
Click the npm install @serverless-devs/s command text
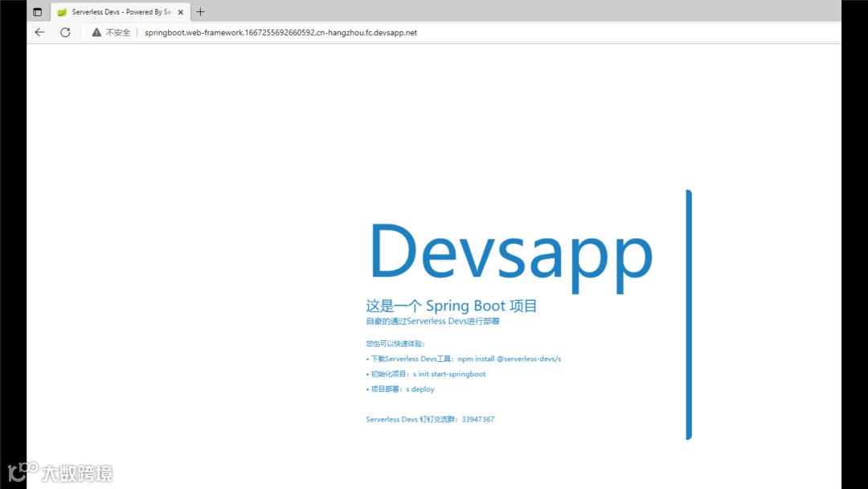pyautogui.click(x=510, y=358)
